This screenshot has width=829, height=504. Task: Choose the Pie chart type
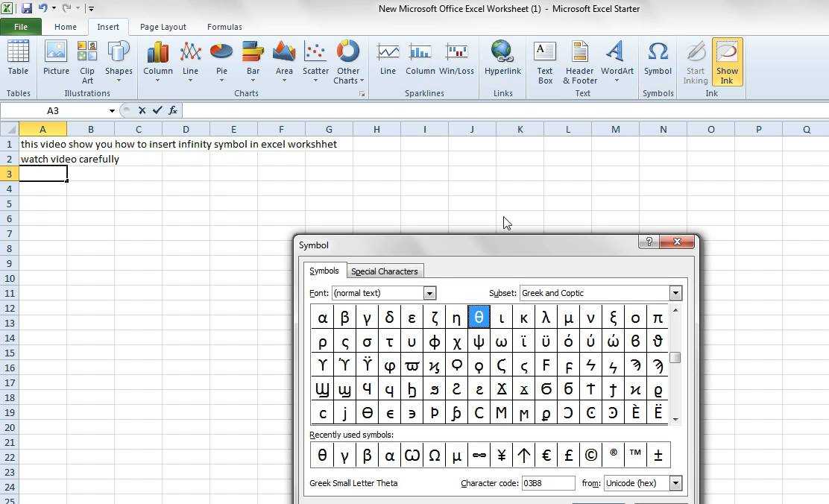click(221, 61)
